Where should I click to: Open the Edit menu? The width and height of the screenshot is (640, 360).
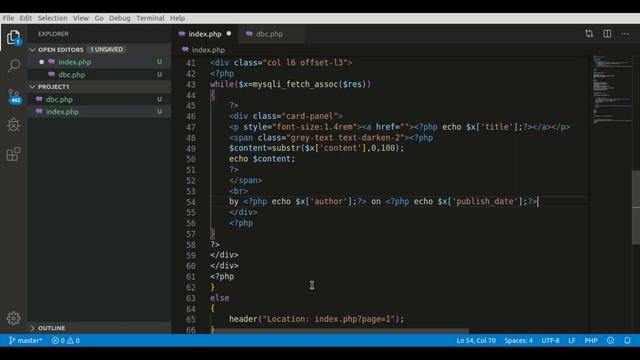25,18
